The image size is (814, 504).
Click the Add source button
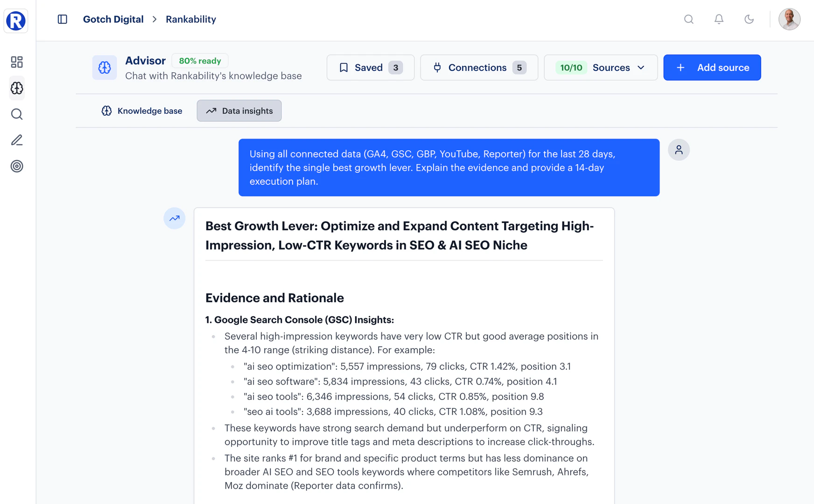pos(712,68)
